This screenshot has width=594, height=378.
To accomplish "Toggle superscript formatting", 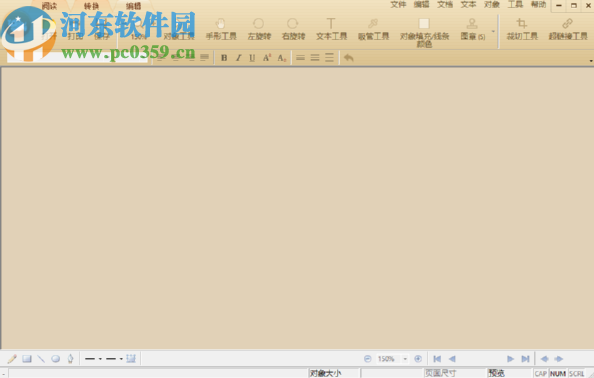I will (x=267, y=58).
